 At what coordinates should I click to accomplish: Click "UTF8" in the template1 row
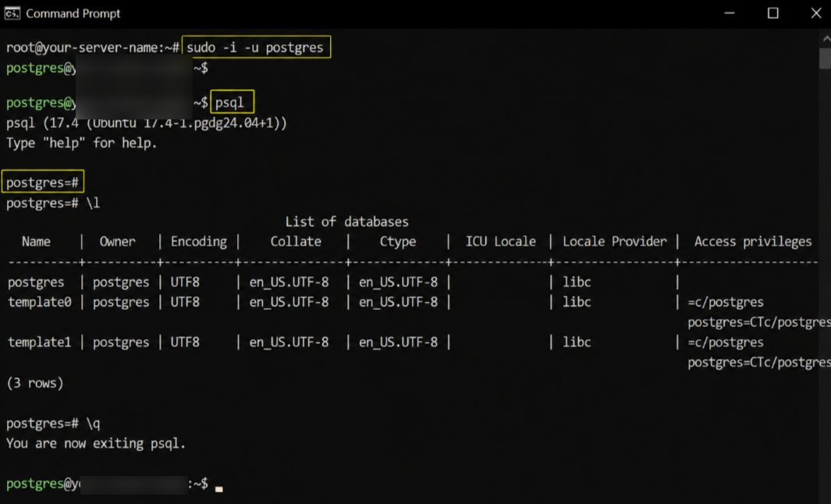(185, 343)
